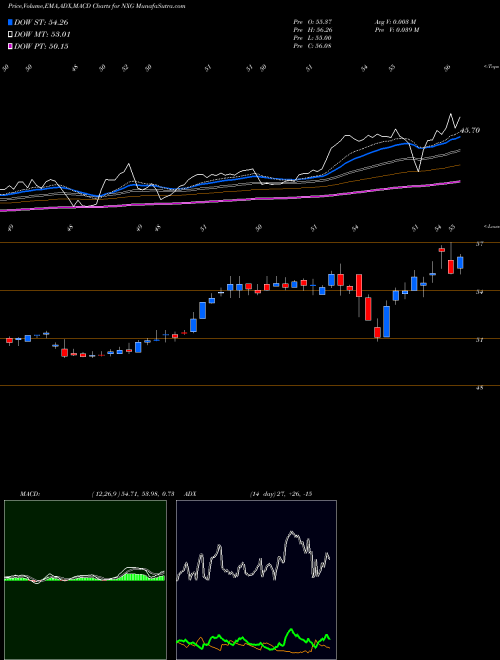The image size is (500, 660).
Task: Click the last blue candlestick on the chart
Action: tap(460, 263)
